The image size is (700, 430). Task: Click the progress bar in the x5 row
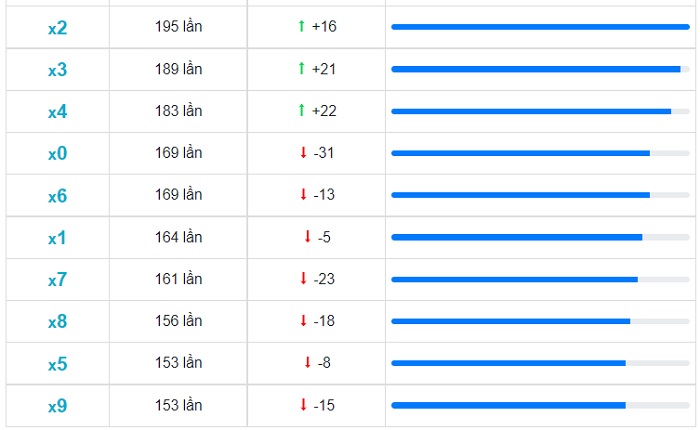click(540, 363)
